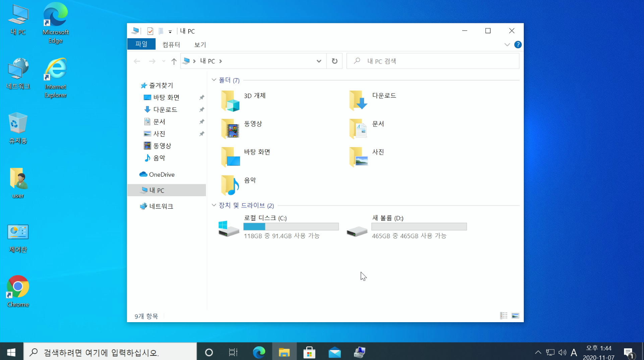Click the properties icon in quick access toolbar
The image size is (644, 360).
pyautogui.click(x=150, y=31)
